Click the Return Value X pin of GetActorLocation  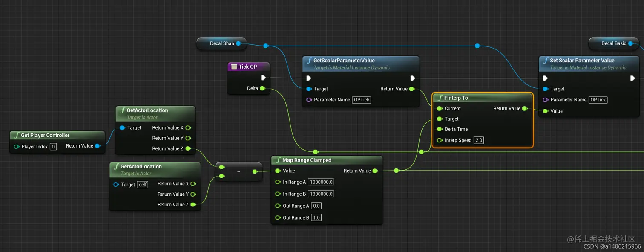188,127
